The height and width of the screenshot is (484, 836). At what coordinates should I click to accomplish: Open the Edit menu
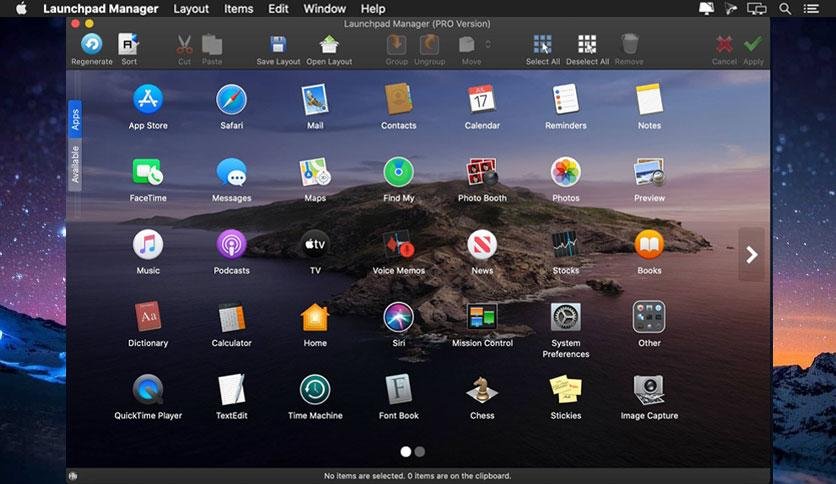point(278,9)
